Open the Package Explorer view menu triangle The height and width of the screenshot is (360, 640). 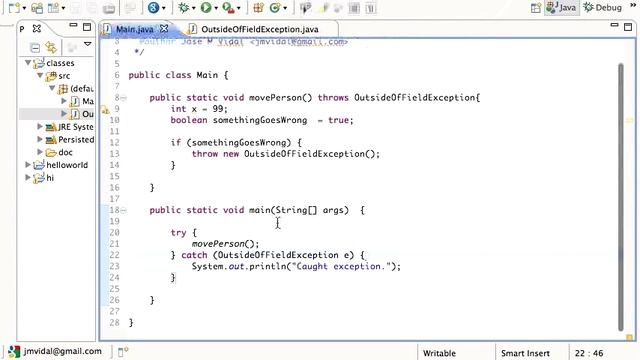[88, 44]
